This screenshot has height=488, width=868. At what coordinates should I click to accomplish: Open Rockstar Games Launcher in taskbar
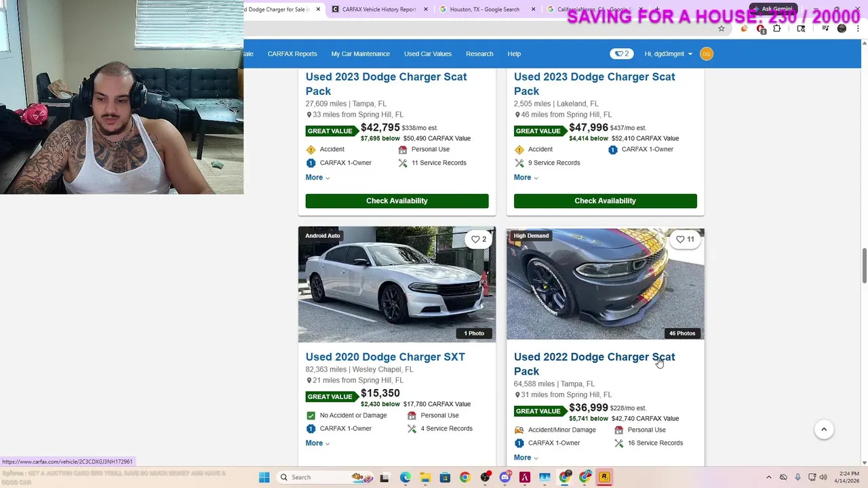(604, 477)
